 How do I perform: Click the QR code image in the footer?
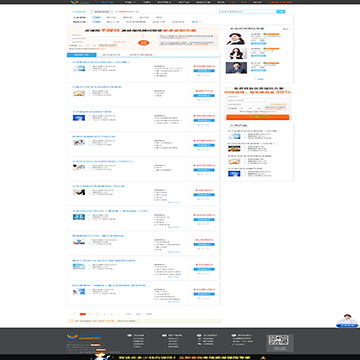(279, 340)
